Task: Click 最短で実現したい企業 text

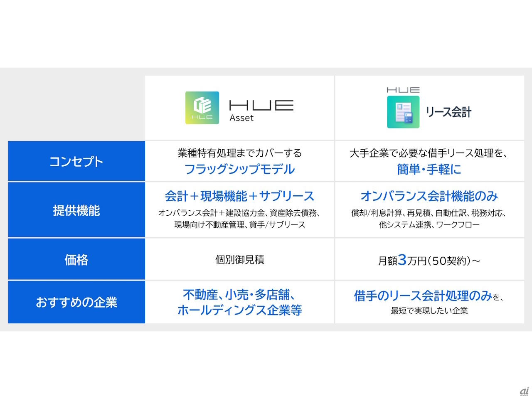Action: 429,310
